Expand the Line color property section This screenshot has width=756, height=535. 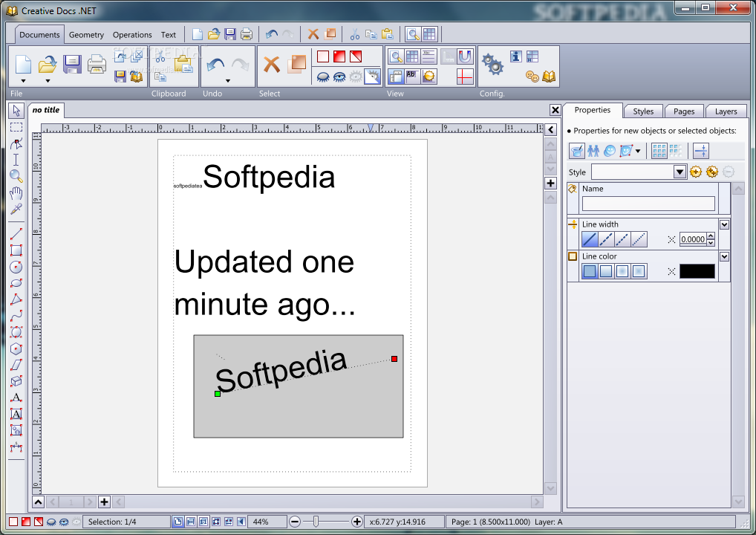(724, 256)
